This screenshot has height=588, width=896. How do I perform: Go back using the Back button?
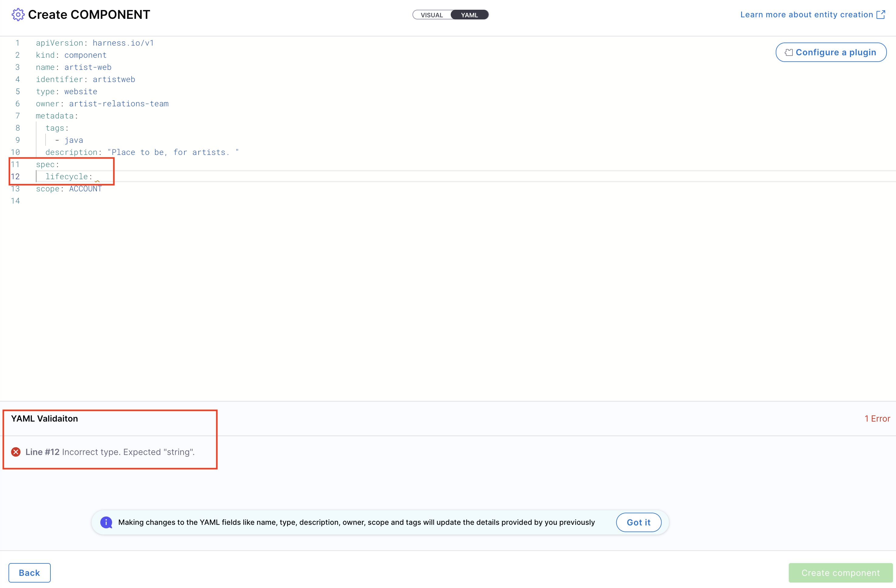(x=29, y=573)
